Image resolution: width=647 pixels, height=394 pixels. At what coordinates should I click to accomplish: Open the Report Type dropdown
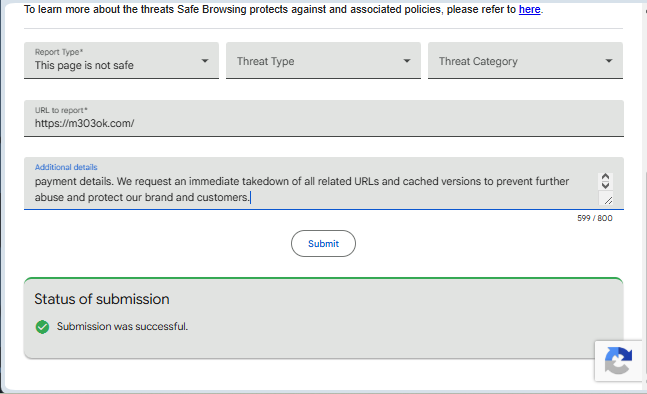(x=121, y=60)
